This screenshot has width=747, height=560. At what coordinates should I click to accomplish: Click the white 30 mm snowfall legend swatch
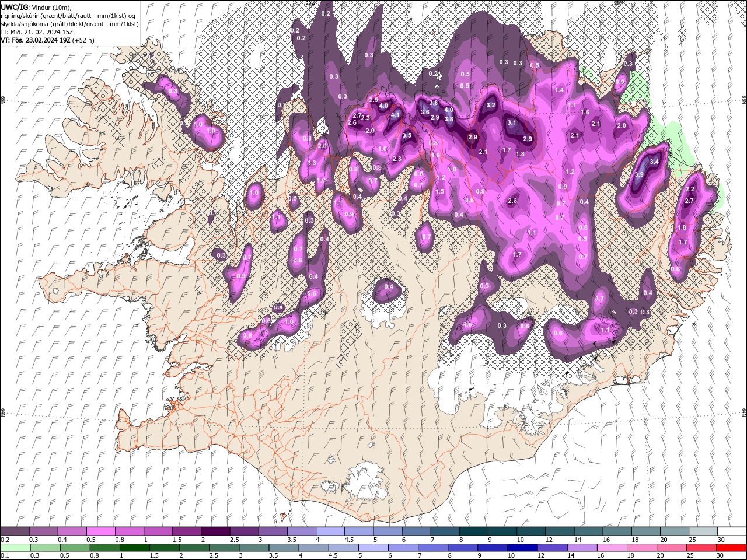click(731, 531)
